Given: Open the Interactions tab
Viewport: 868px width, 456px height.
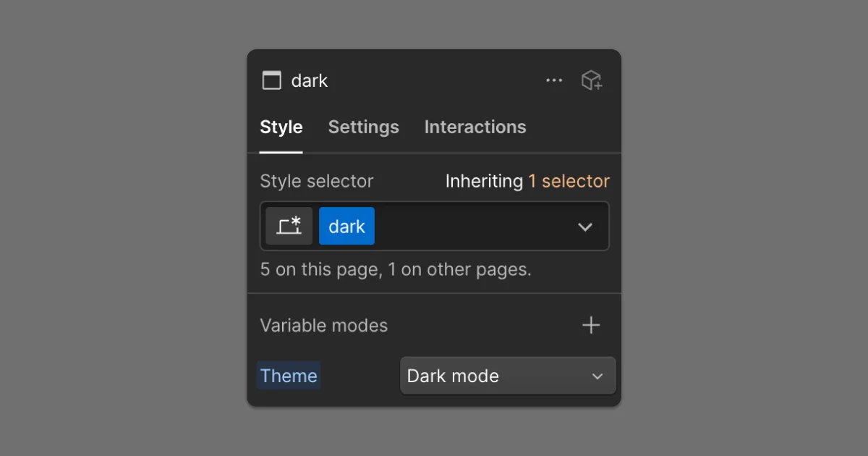Looking at the screenshot, I should [x=475, y=127].
